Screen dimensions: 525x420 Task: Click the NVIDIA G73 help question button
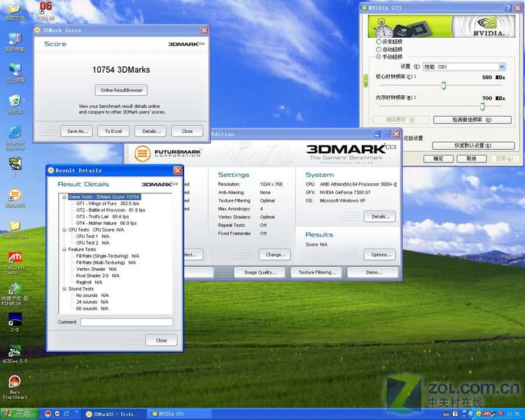(508, 8)
